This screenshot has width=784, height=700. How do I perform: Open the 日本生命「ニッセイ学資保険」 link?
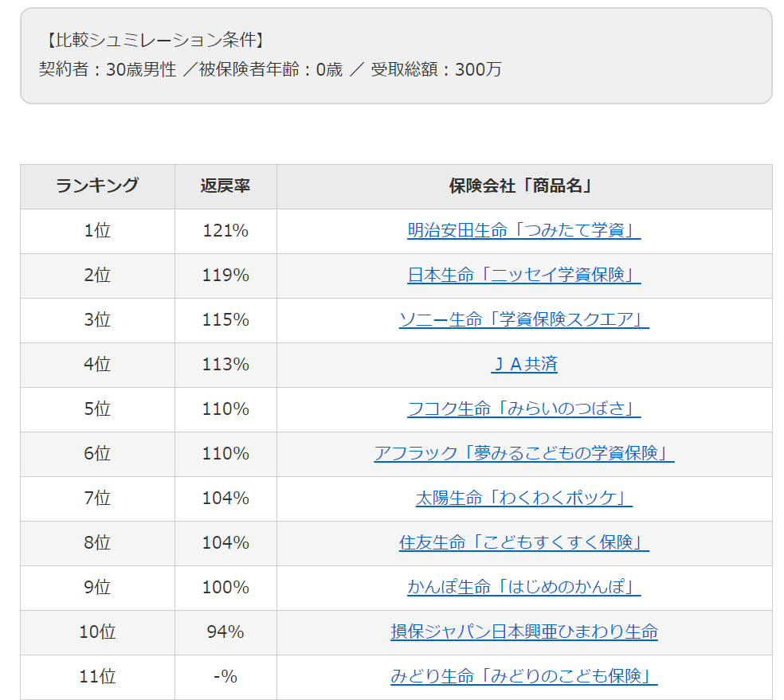pos(524,275)
